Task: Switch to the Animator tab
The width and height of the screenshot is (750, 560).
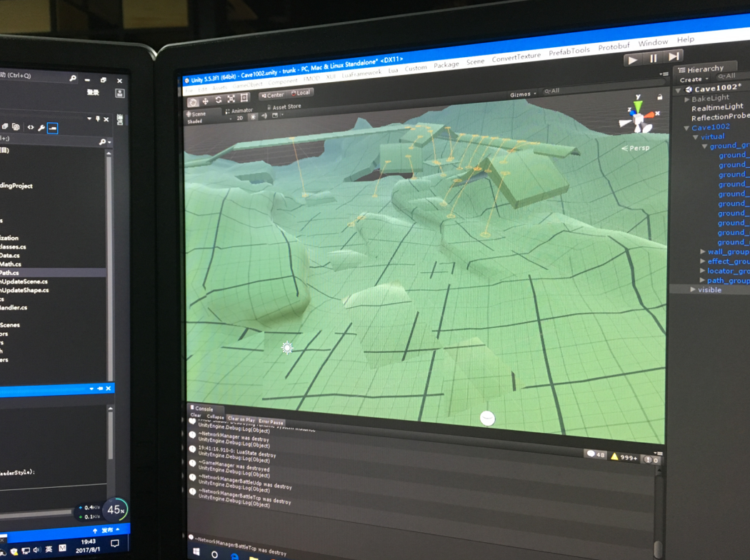Action: pos(239,111)
